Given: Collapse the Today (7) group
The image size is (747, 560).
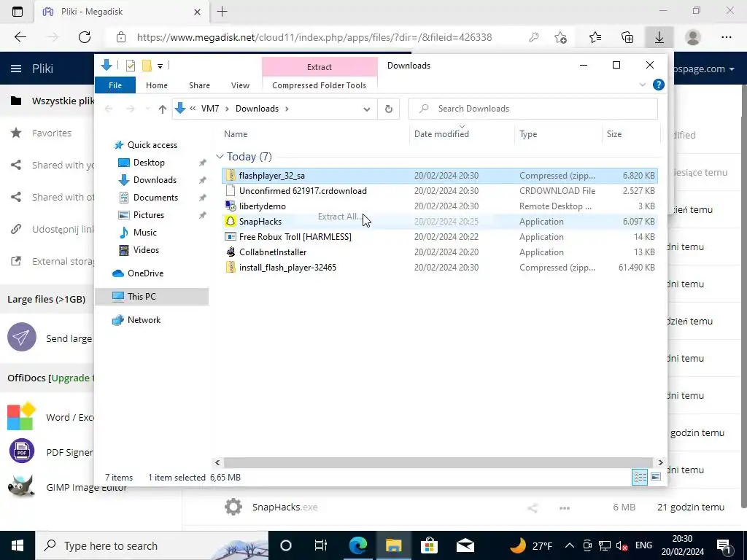Looking at the screenshot, I should pos(220,157).
